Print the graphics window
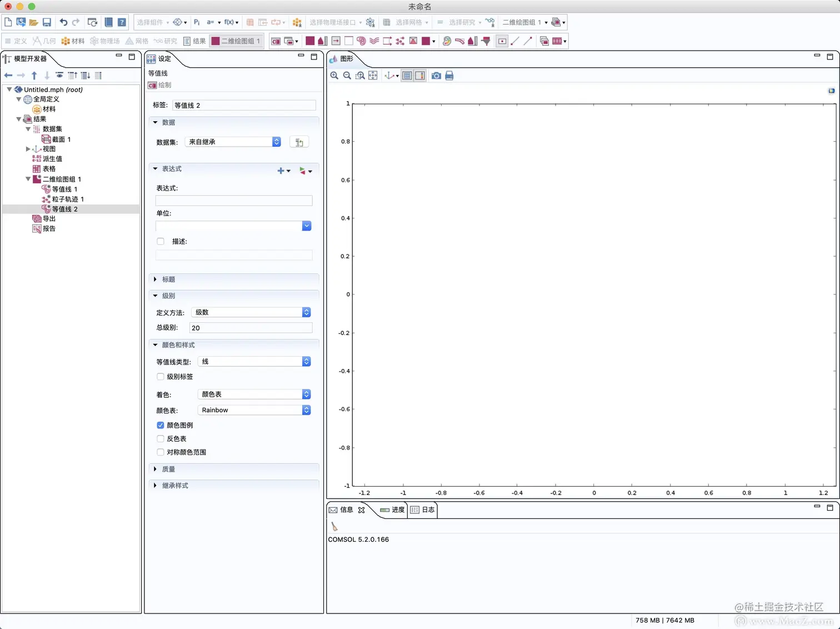The width and height of the screenshot is (840, 629). pos(449,76)
